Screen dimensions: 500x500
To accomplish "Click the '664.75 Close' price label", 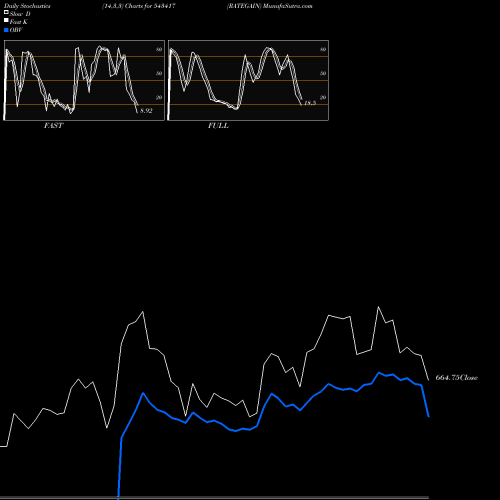I will coord(457,378).
